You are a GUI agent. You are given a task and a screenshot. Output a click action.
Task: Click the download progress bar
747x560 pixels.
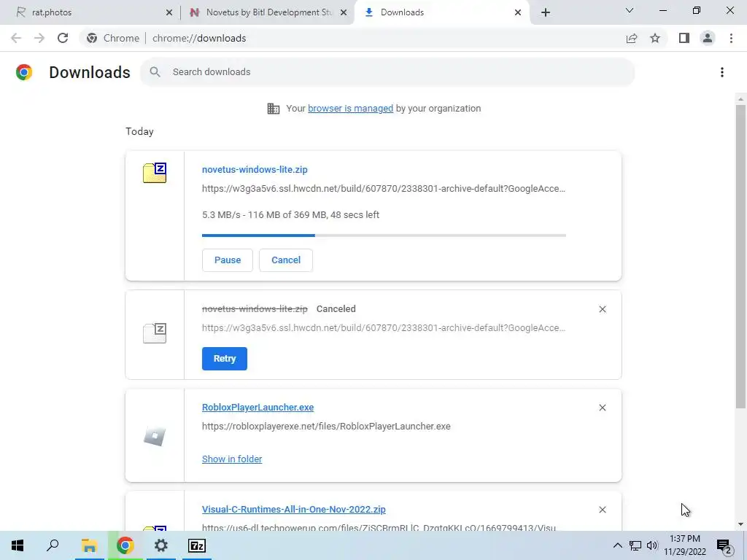384,236
